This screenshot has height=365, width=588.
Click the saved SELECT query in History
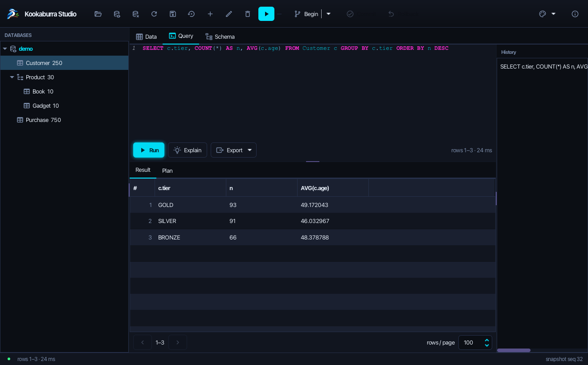click(543, 66)
